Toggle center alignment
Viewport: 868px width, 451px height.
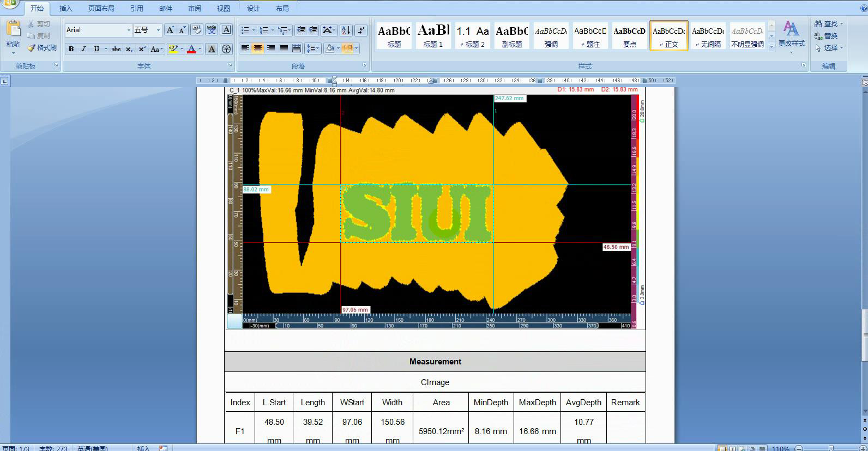pyautogui.click(x=258, y=48)
